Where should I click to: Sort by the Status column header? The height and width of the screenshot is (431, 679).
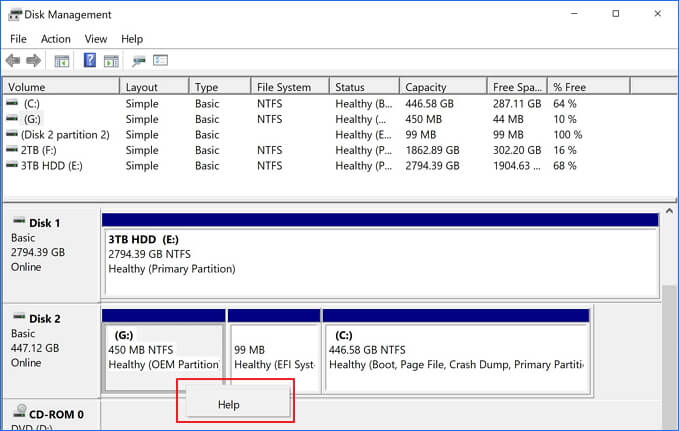click(x=350, y=87)
